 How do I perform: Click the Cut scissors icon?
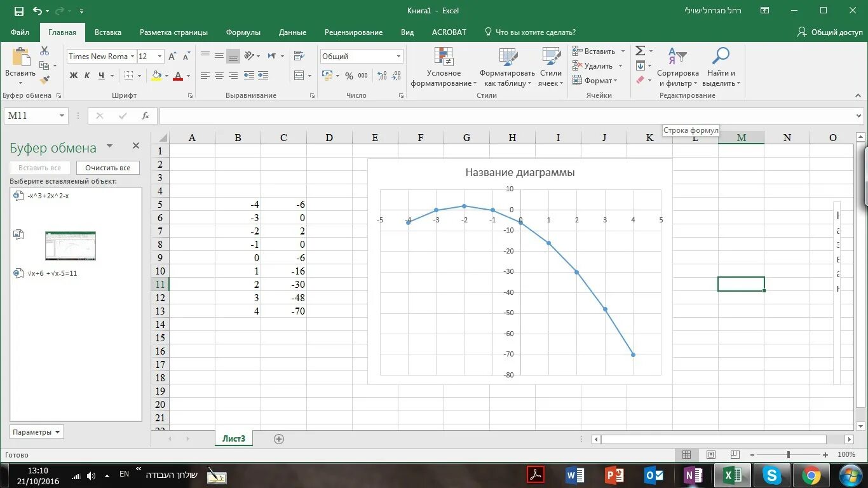tap(44, 51)
